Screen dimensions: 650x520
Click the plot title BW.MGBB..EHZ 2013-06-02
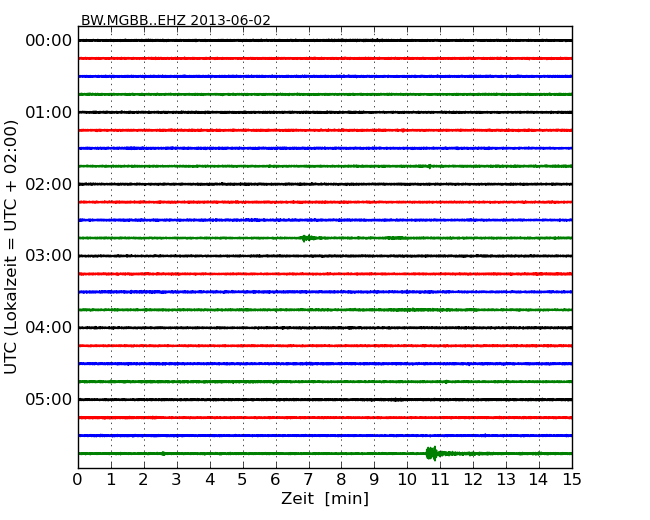[175, 20]
